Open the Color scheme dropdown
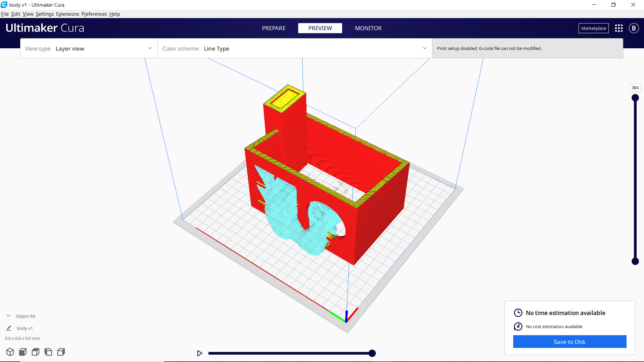Viewport: 644px width, 362px height. click(294, 49)
